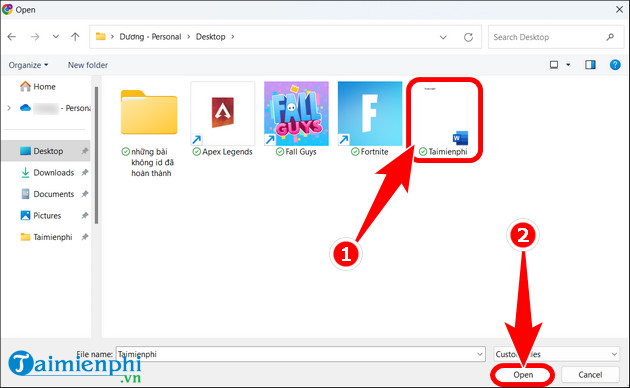The image size is (630, 388).
Task: Click the forward navigation arrow
Action: click(35, 37)
